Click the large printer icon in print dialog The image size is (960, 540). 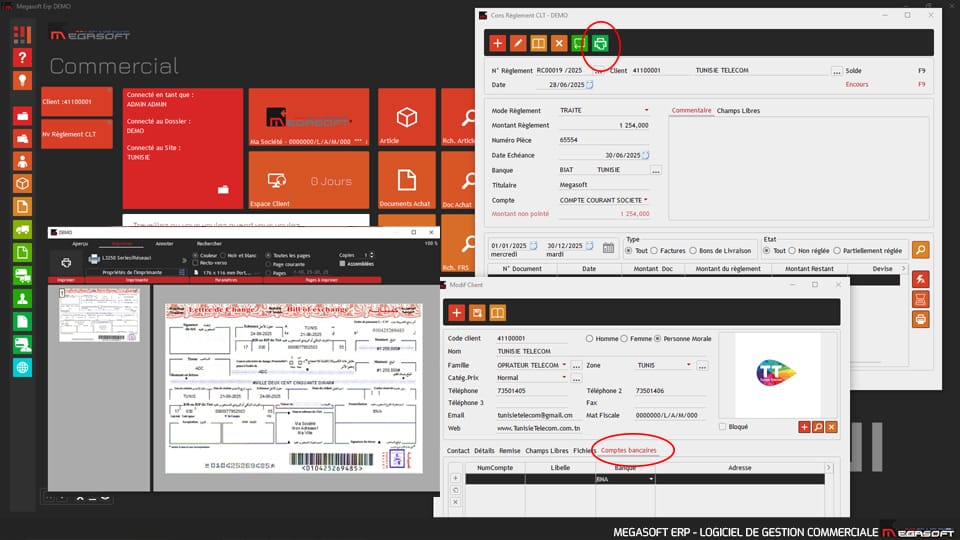point(67,263)
